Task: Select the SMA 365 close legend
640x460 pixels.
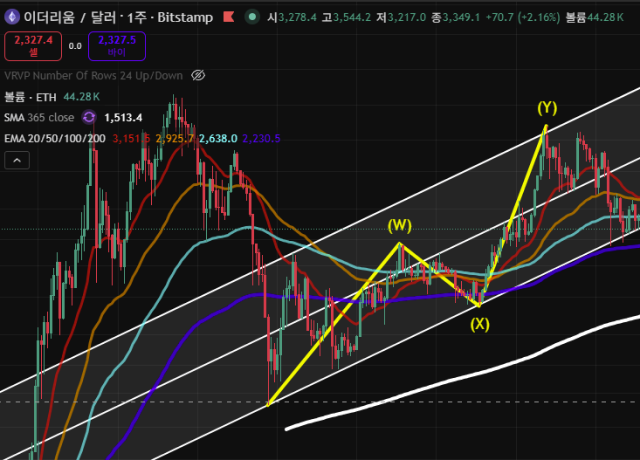Action: [39, 118]
